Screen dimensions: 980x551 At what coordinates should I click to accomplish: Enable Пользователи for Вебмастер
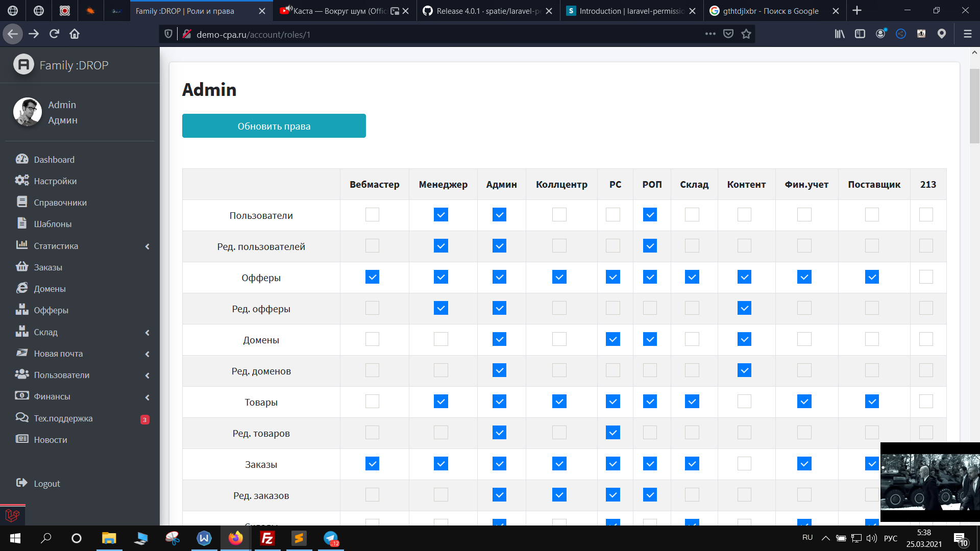pos(372,215)
